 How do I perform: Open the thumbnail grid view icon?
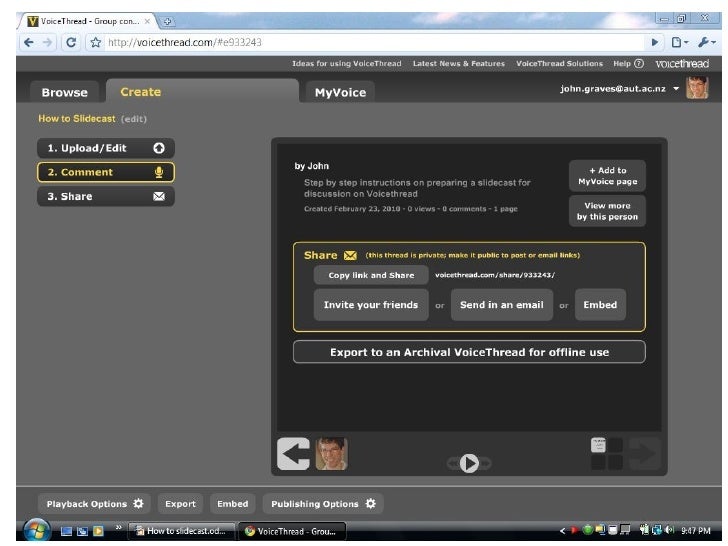[x=608, y=453]
